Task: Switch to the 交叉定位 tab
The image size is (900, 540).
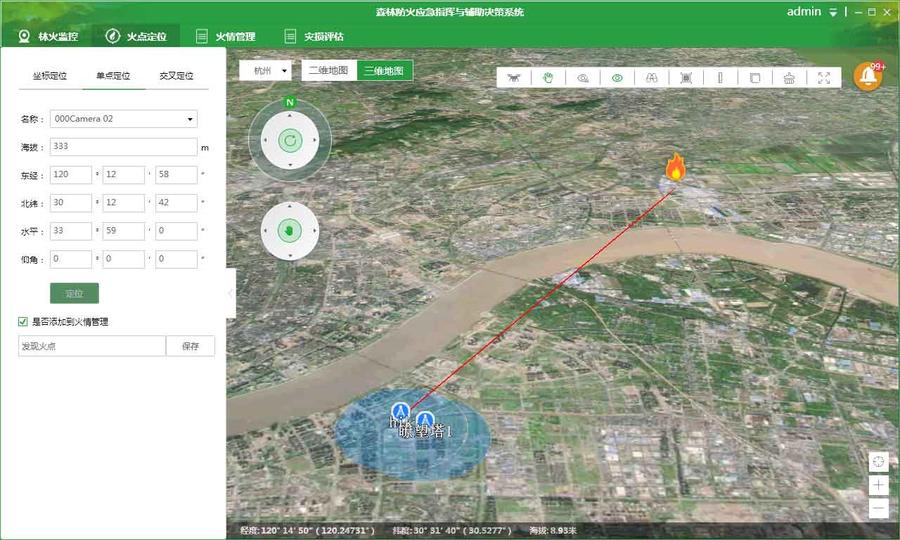Action: point(176,76)
